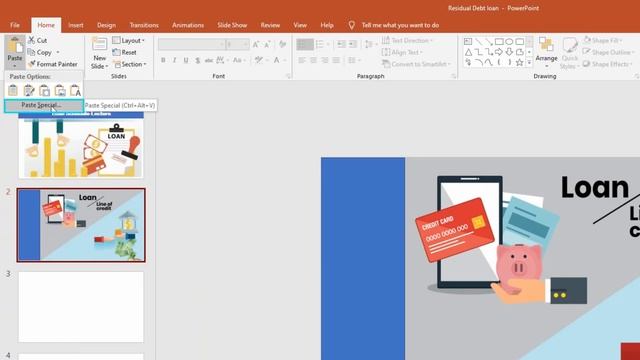Toggle Justify paragraph alignment
Screen dimensions: 640x360
click(336, 60)
